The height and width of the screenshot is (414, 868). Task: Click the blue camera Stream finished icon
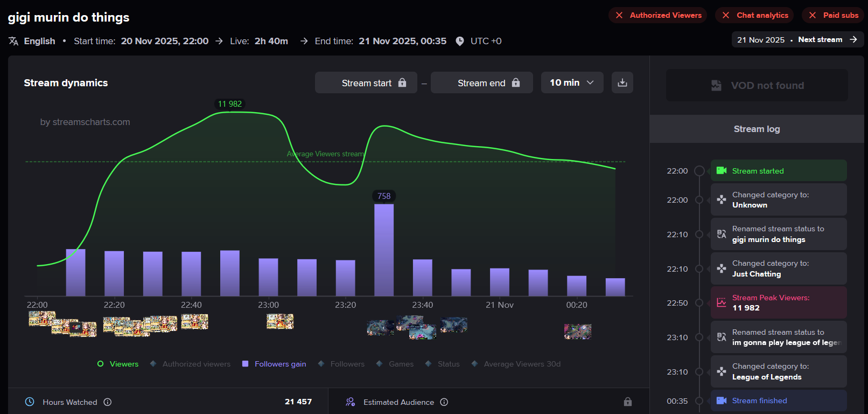pos(722,401)
